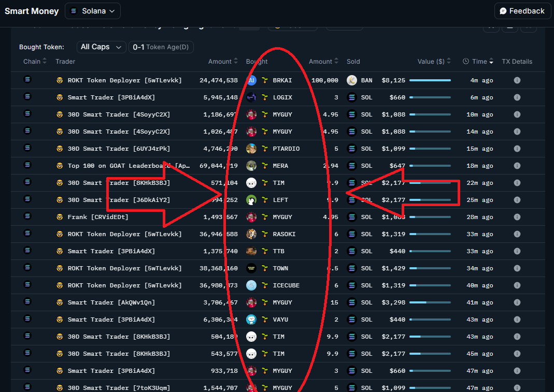554x392 pixels.
Task: Open Top 100 on GOAT Leaderboard trader
Action: coord(129,166)
